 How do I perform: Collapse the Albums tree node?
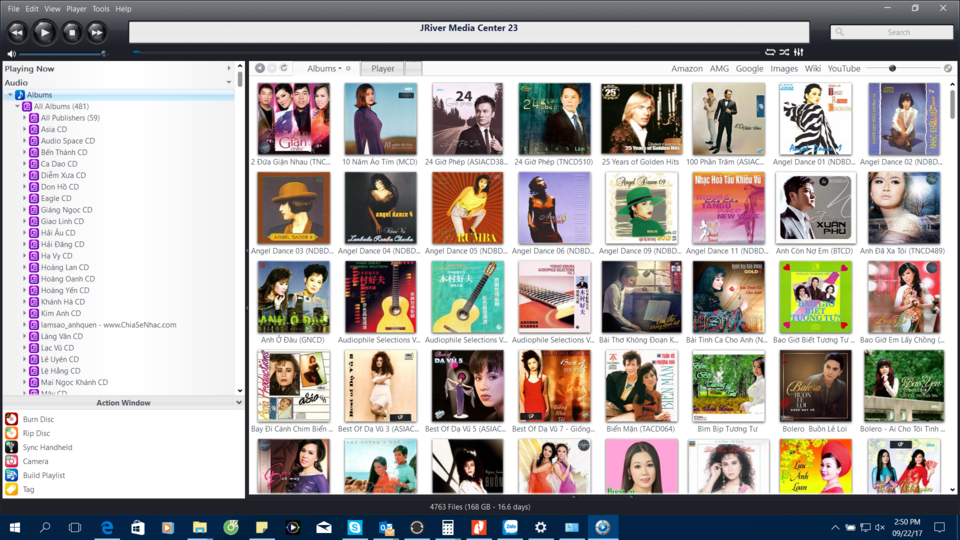(10, 95)
